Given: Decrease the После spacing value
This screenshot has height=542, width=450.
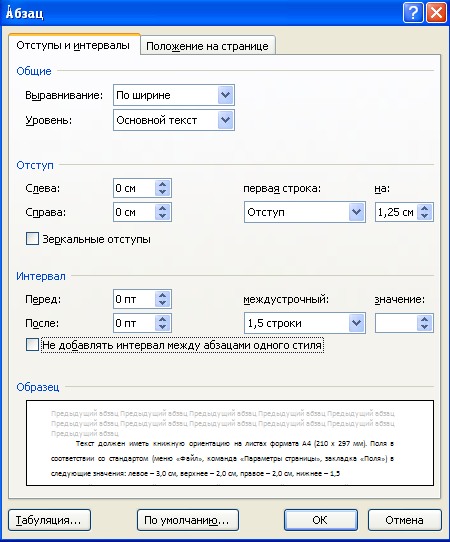Looking at the screenshot, I should tap(163, 327).
